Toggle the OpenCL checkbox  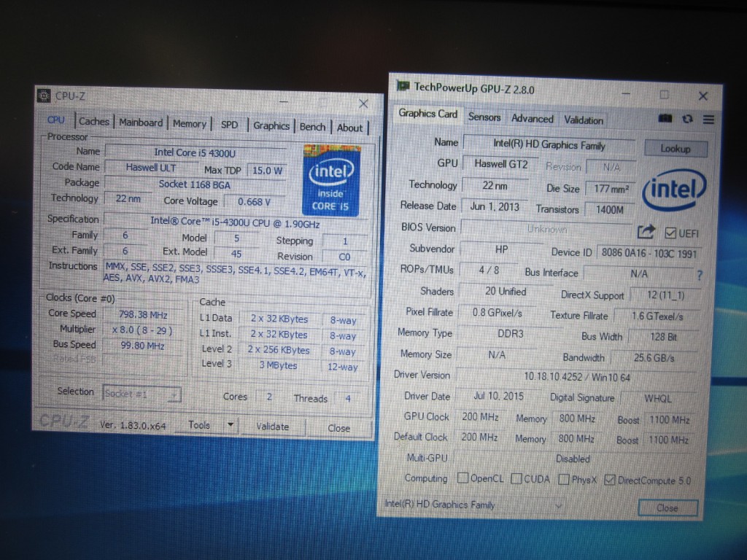(x=462, y=478)
